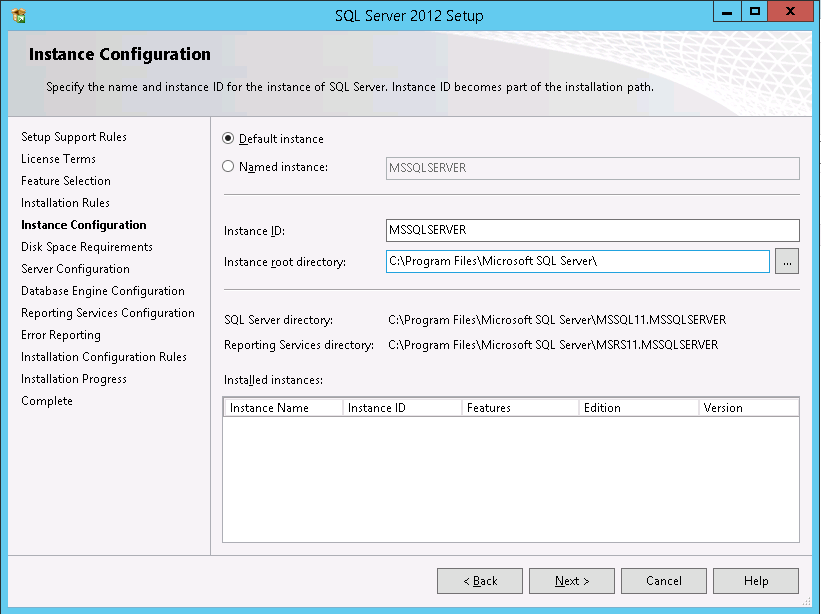Image resolution: width=821 pixels, height=614 pixels.
Task: Select the Installation Configuration Rules step
Action: [x=104, y=357]
